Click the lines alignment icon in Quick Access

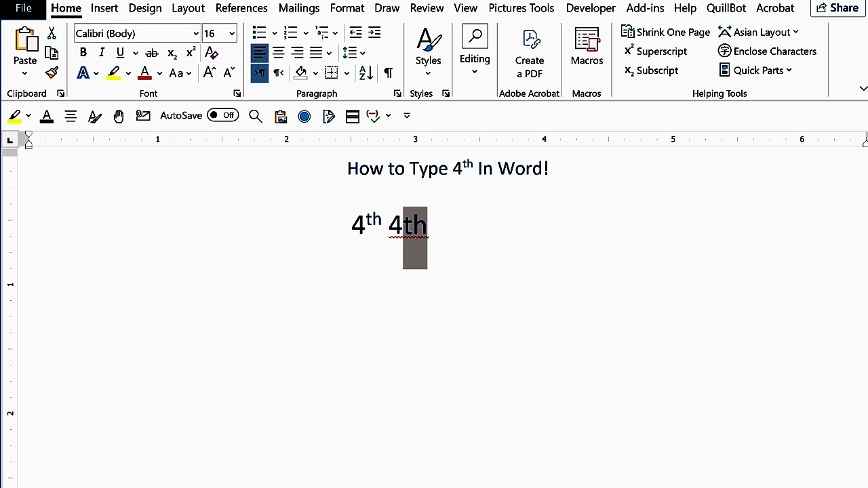[x=71, y=116]
